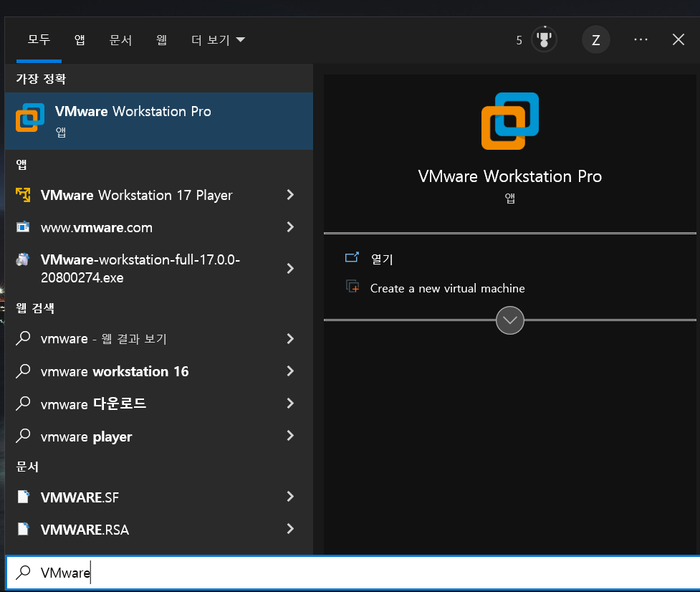Click the 'VMware Workstation 17 Player' result text
Image resolution: width=700 pixels, height=592 pixels.
137,195
